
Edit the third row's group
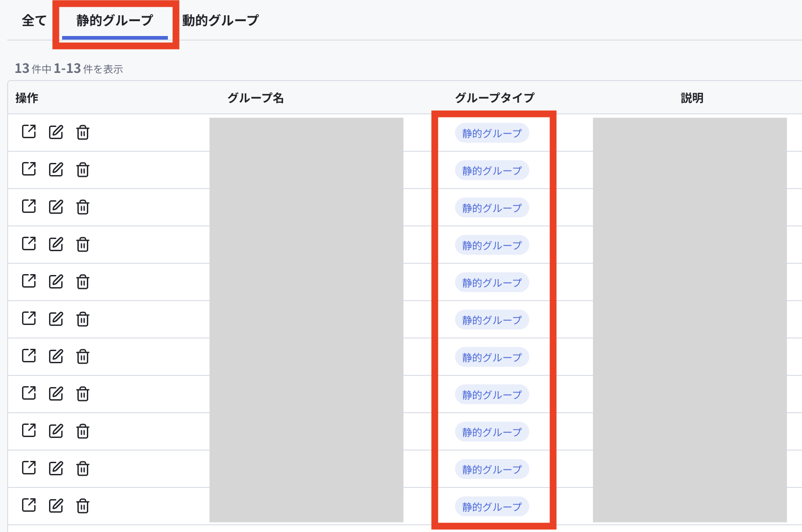pos(56,207)
